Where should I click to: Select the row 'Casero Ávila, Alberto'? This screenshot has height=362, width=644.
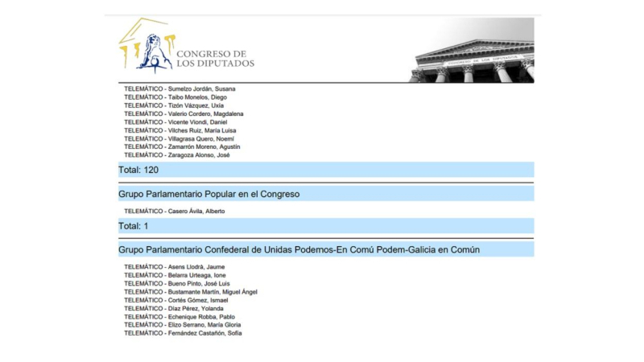[x=175, y=212]
